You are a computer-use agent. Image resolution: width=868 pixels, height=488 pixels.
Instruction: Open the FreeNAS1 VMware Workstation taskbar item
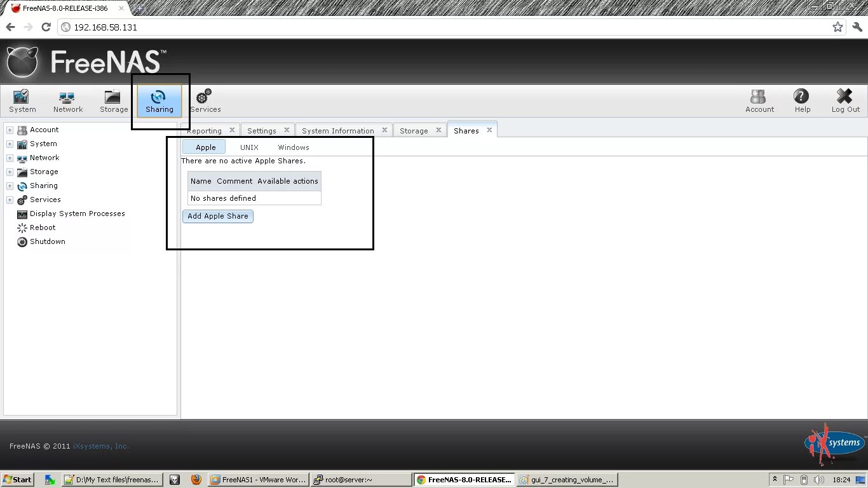click(258, 480)
